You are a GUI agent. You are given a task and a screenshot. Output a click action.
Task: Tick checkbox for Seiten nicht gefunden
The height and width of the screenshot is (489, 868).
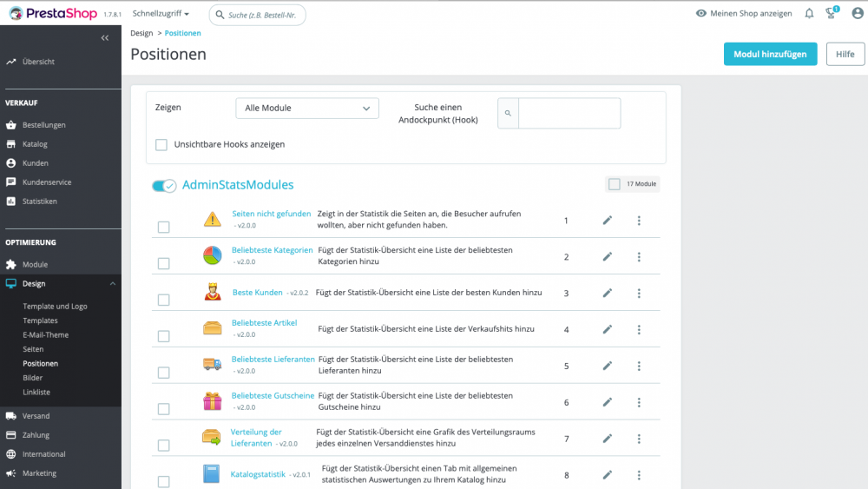164,227
